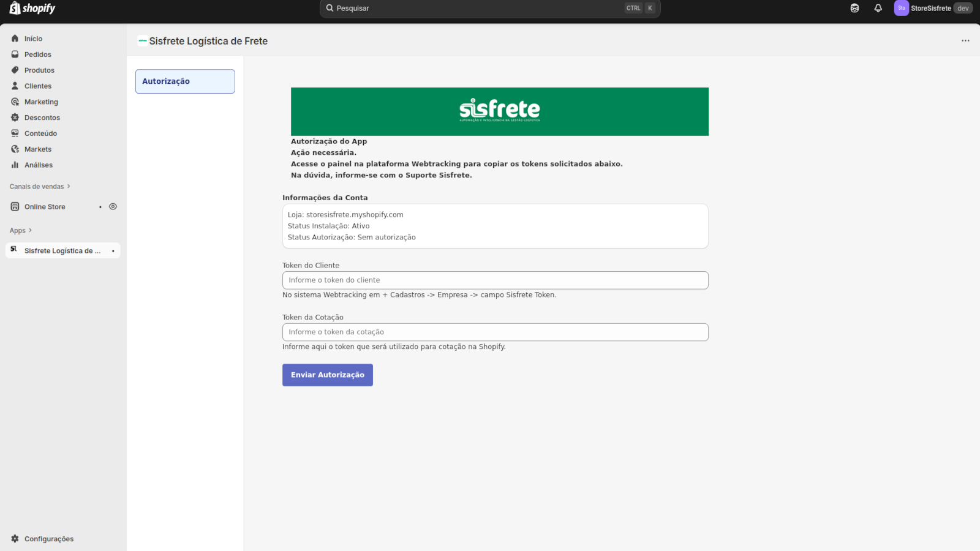
Task: Open Análises bar chart icon
Action: click(15, 165)
